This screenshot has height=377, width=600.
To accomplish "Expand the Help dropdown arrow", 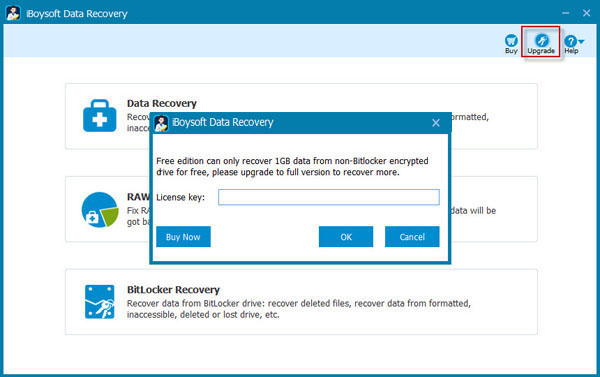I will pos(581,41).
